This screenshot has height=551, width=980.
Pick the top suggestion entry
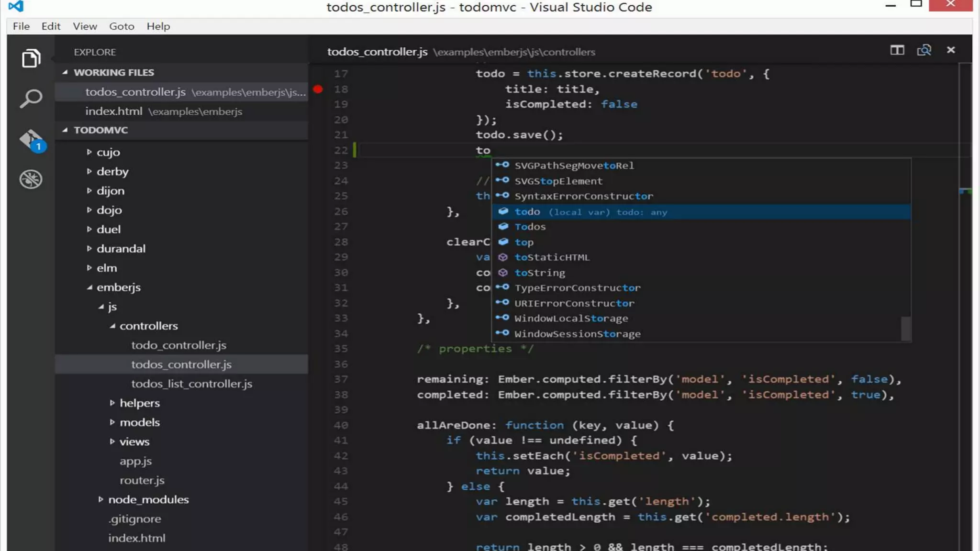coord(701,242)
